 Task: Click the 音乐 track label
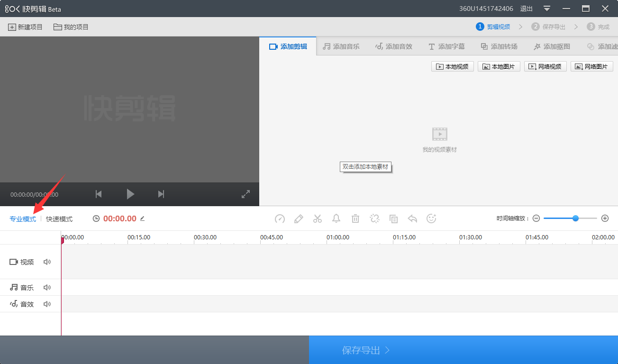click(22, 287)
